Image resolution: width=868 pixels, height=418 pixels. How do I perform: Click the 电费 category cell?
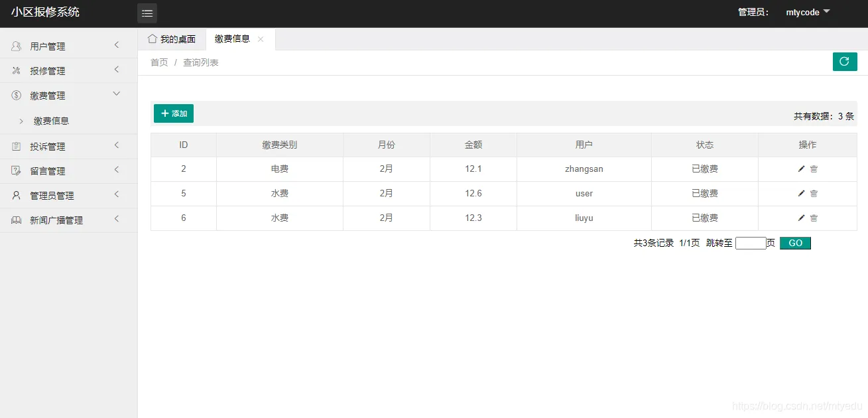tap(280, 169)
